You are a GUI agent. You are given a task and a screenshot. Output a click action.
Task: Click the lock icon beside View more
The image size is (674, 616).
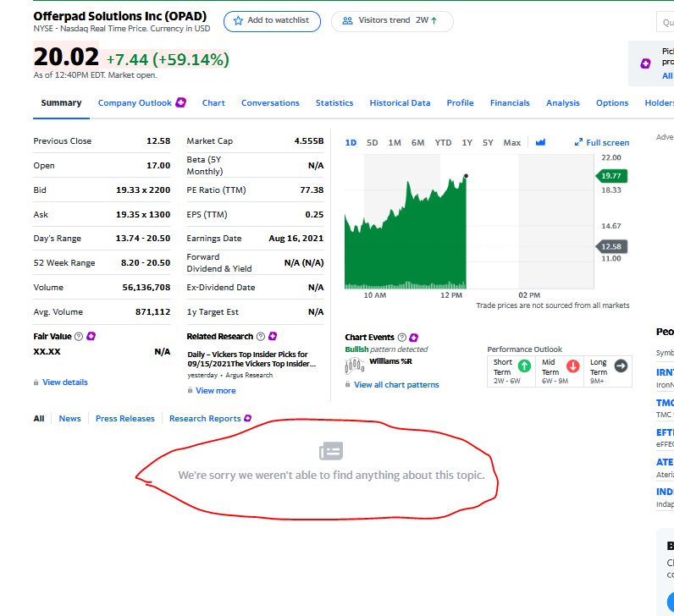(x=190, y=390)
